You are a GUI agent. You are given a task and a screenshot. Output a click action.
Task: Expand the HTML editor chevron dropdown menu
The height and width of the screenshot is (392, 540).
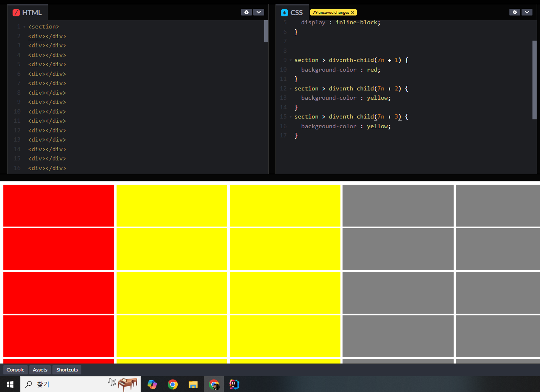pos(259,12)
